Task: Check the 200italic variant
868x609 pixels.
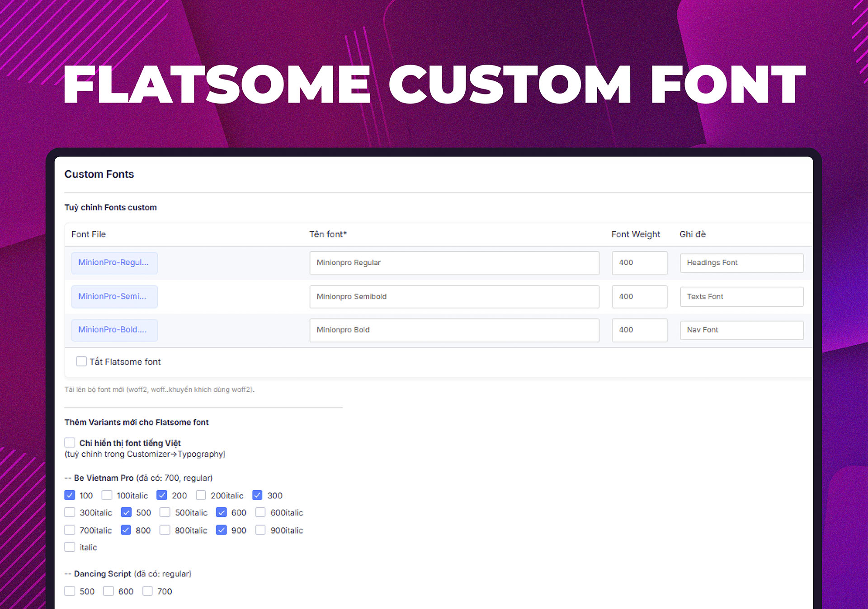Action: pos(201,495)
